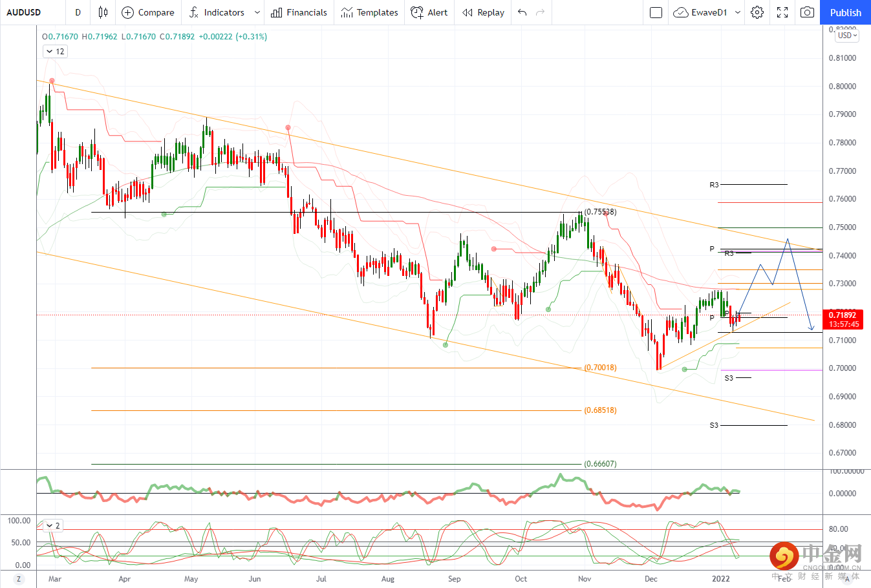Screen dimensions: 871x588
Task: Click the 0.77000 price axis label
Action: pos(843,171)
